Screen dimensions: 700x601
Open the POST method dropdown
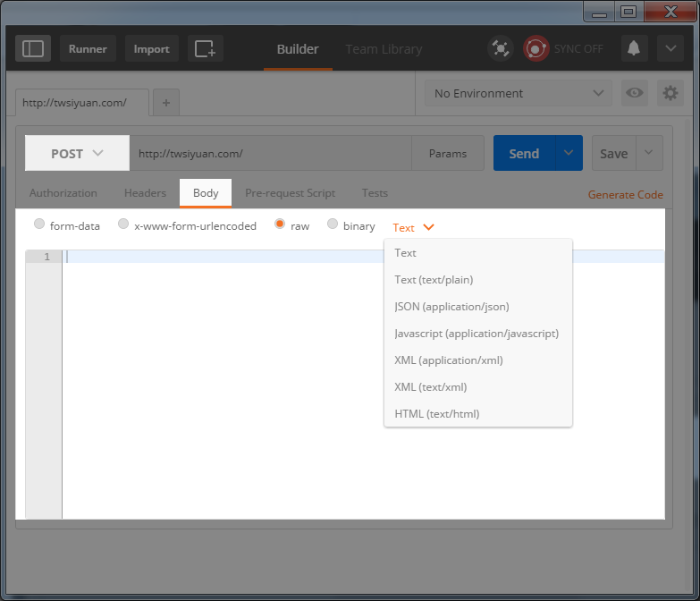tap(77, 153)
